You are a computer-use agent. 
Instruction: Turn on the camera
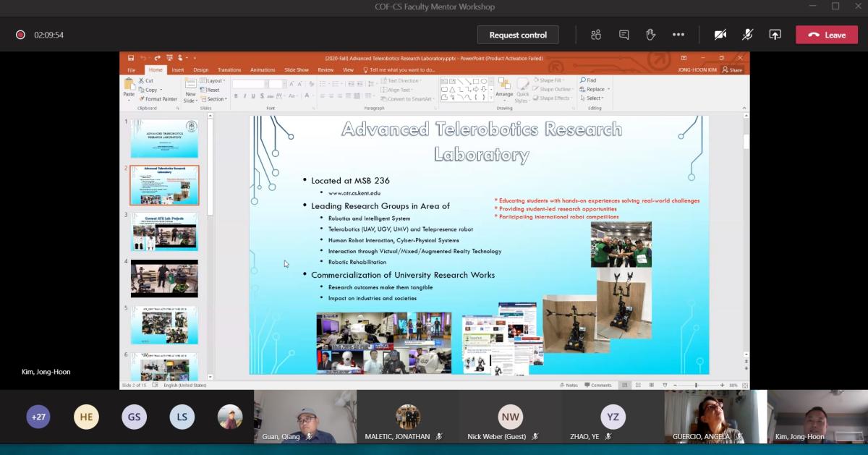[720, 35]
